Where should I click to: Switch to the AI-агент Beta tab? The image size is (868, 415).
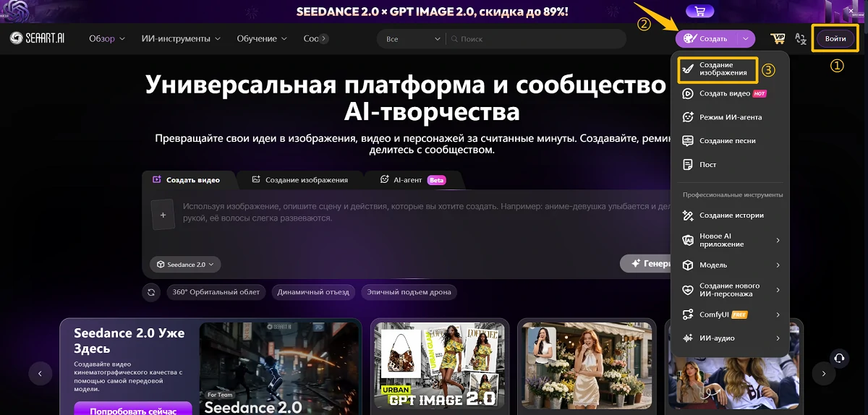point(414,180)
